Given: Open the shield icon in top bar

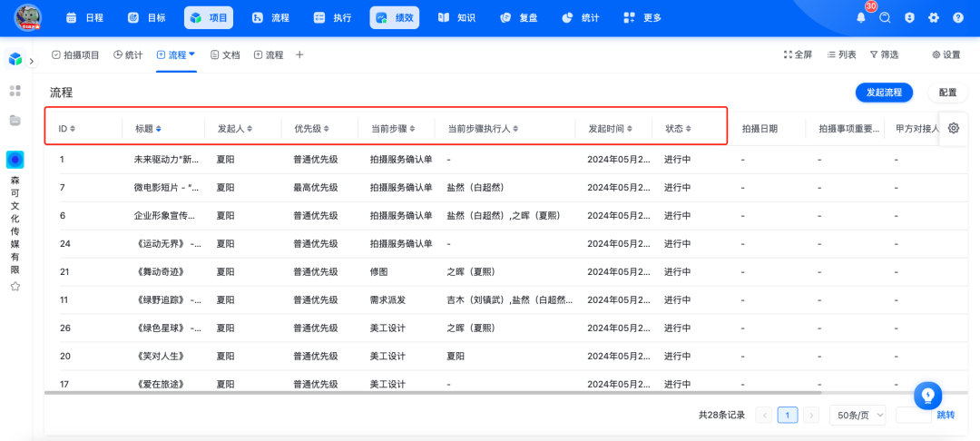Looking at the screenshot, I should click(x=909, y=17).
